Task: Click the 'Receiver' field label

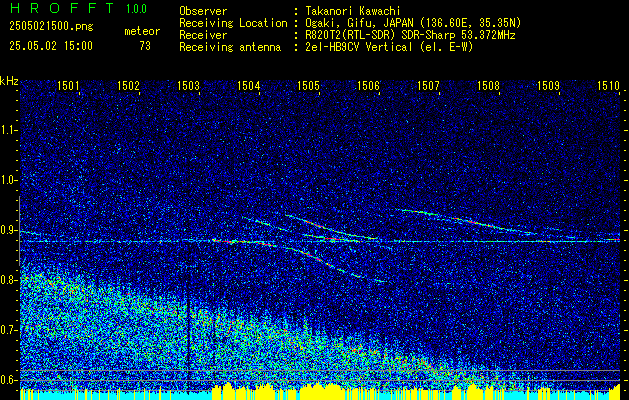Action: click(x=203, y=35)
